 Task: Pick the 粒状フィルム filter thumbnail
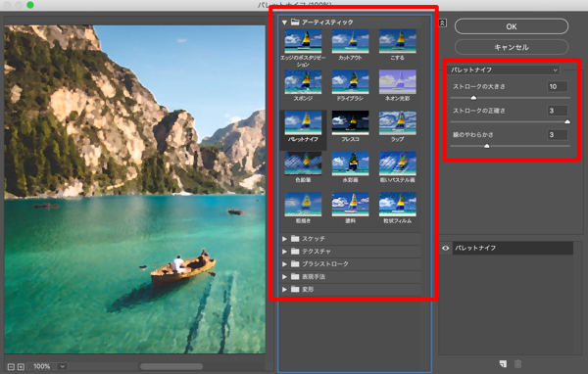398,205
